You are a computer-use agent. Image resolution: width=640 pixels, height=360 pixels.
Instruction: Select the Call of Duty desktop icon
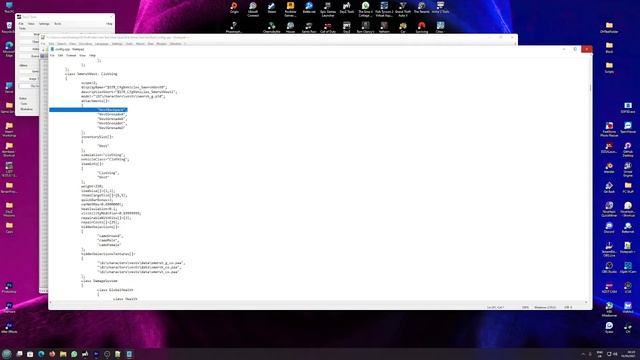click(x=328, y=27)
